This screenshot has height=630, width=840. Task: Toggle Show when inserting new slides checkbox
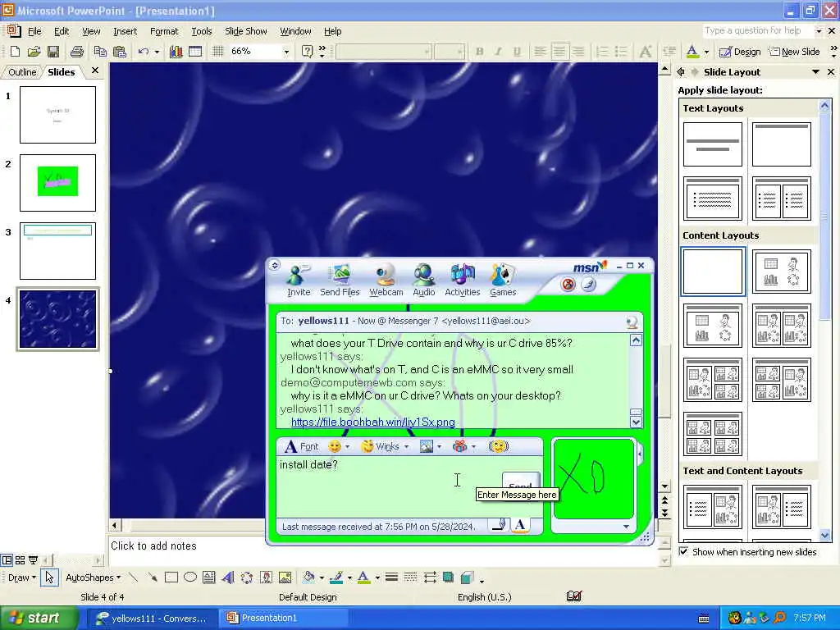[x=683, y=551]
